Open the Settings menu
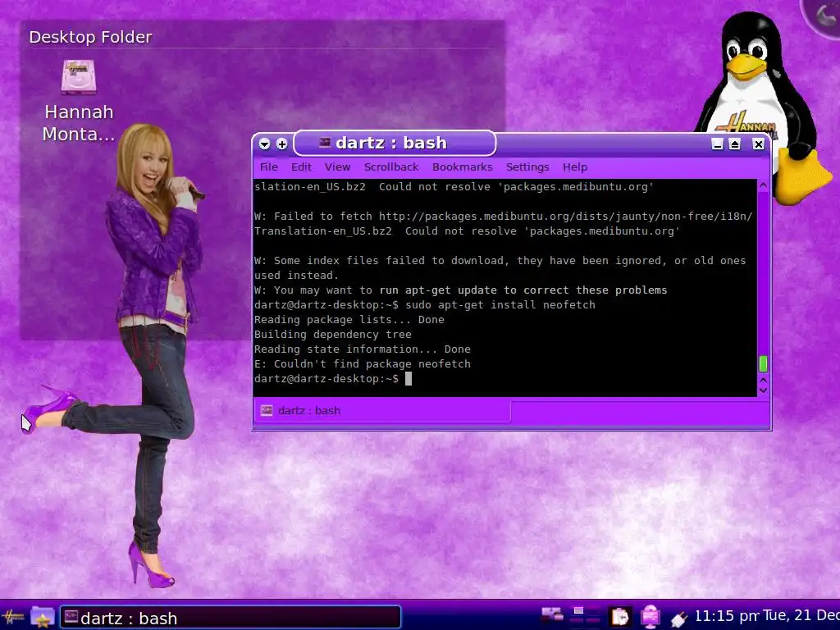Viewport: 840px width, 630px height. click(x=527, y=167)
